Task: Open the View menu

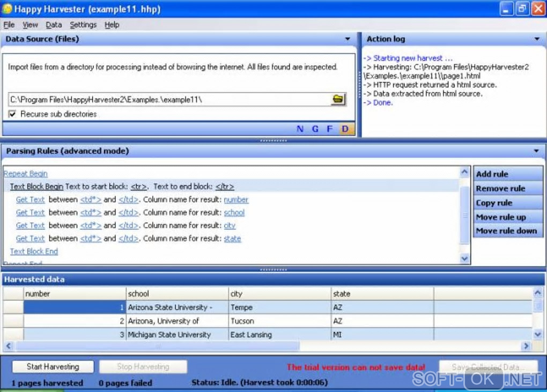Action: click(30, 25)
